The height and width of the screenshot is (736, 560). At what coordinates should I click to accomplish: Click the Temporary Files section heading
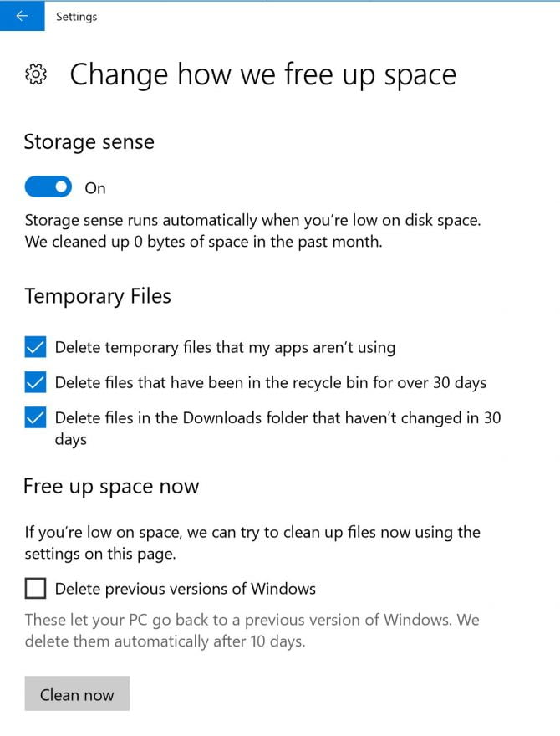tap(98, 297)
